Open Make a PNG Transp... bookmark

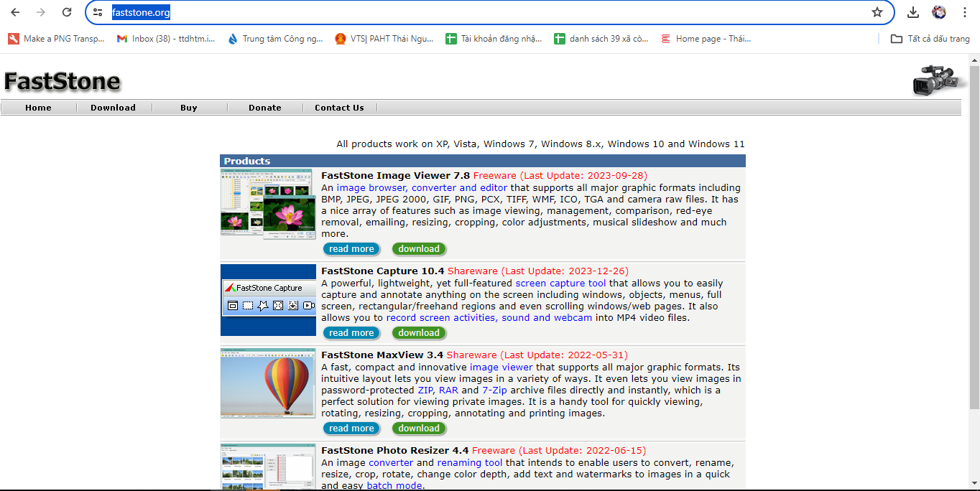tap(56, 39)
